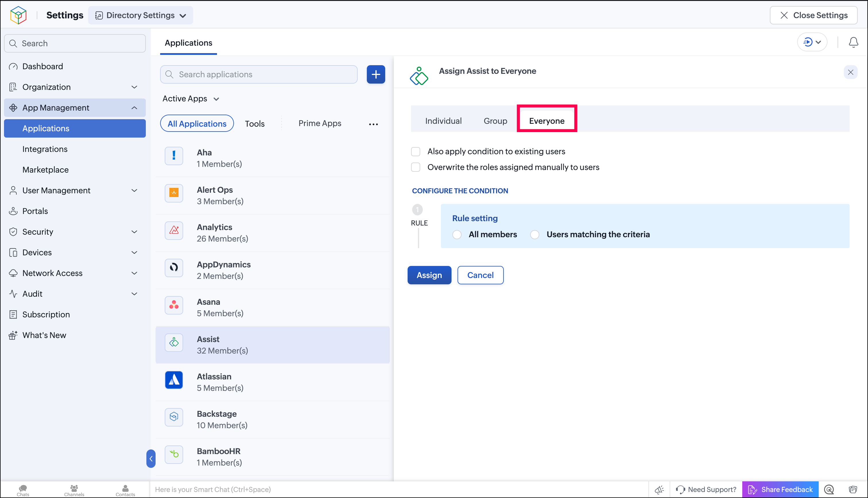Open Channels in the bottom bar
This screenshot has width=868, height=498.
(x=74, y=490)
